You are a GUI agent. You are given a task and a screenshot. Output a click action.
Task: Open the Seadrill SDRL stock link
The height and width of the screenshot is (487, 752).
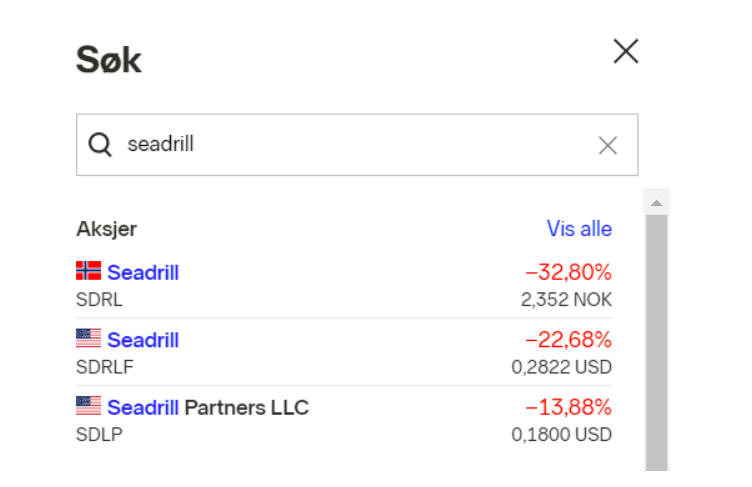(x=143, y=272)
